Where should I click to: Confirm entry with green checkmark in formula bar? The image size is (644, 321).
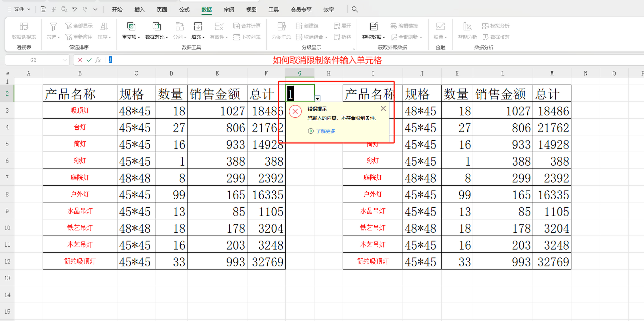[x=89, y=60]
